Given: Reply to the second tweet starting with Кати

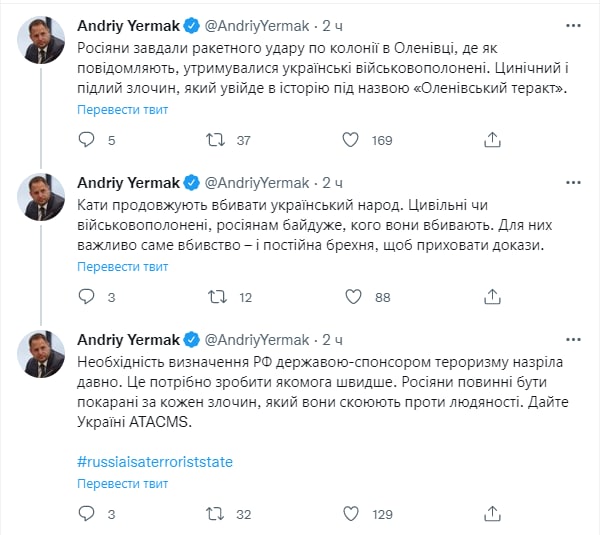Looking at the screenshot, I should click(86, 297).
